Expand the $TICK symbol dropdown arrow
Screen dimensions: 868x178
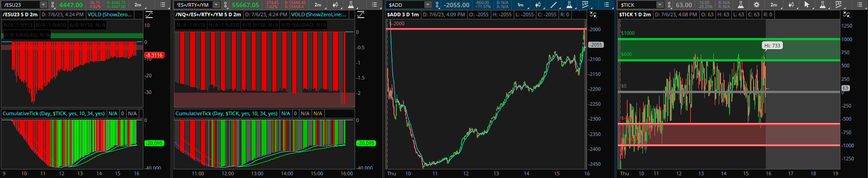click(x=660, y=5)
